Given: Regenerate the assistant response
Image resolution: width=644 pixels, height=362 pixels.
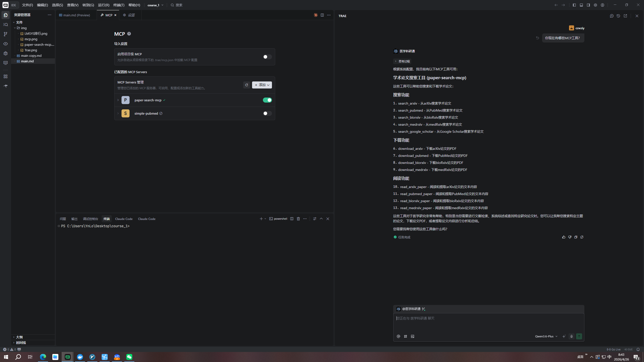Looking at the screenshot, I should pyautogui.click(x=582, y=237).
